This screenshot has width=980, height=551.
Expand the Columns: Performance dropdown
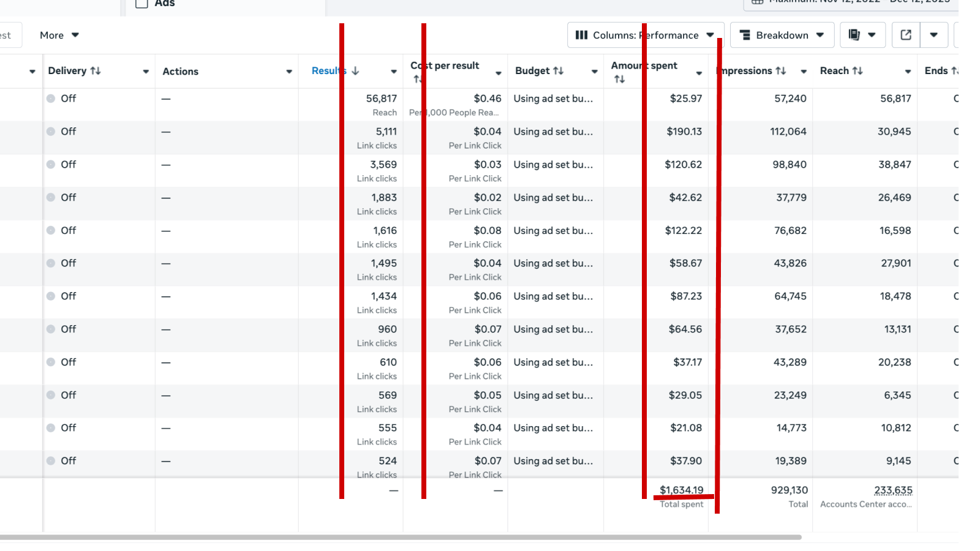(x=646, y=35)
